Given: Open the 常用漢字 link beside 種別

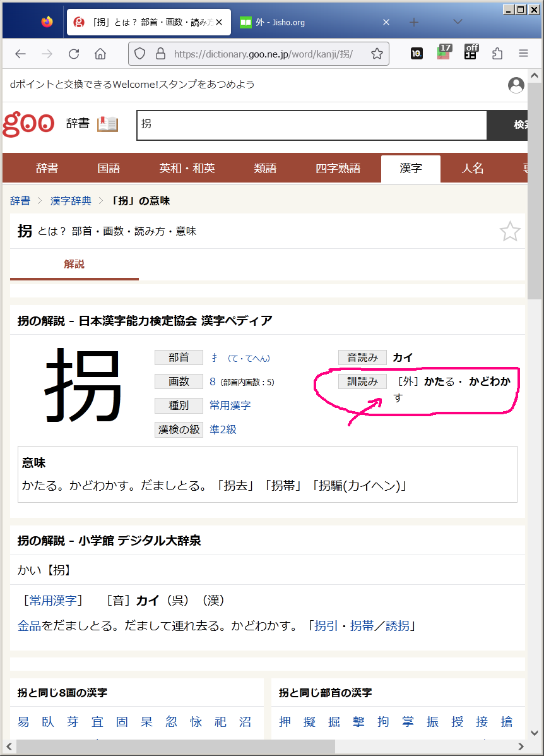Looking at the screenshot, I should click(230, 405).
